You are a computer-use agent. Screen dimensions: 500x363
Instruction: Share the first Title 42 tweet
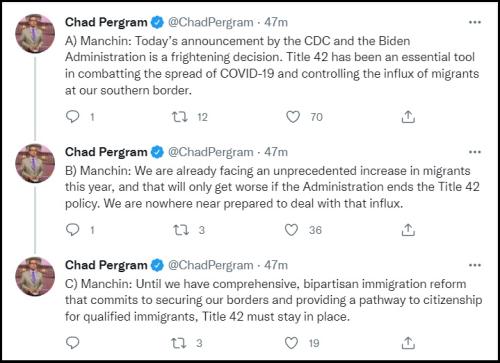point(408,117)
